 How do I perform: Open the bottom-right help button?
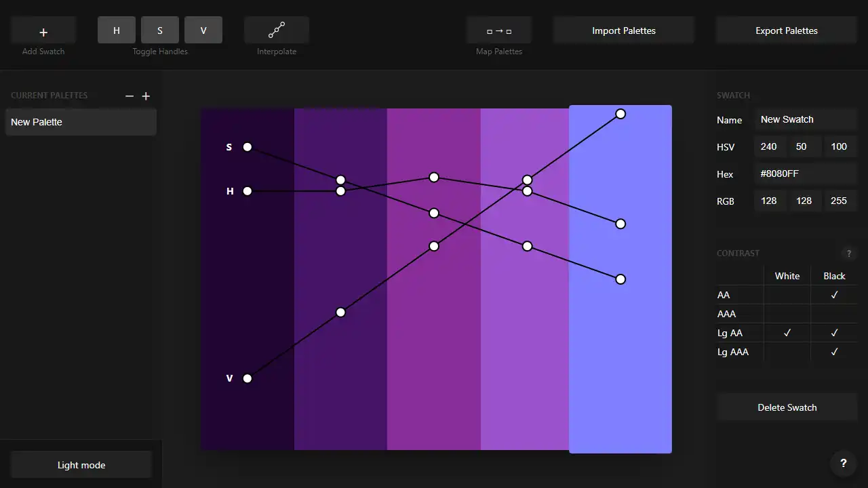(843, 464)
